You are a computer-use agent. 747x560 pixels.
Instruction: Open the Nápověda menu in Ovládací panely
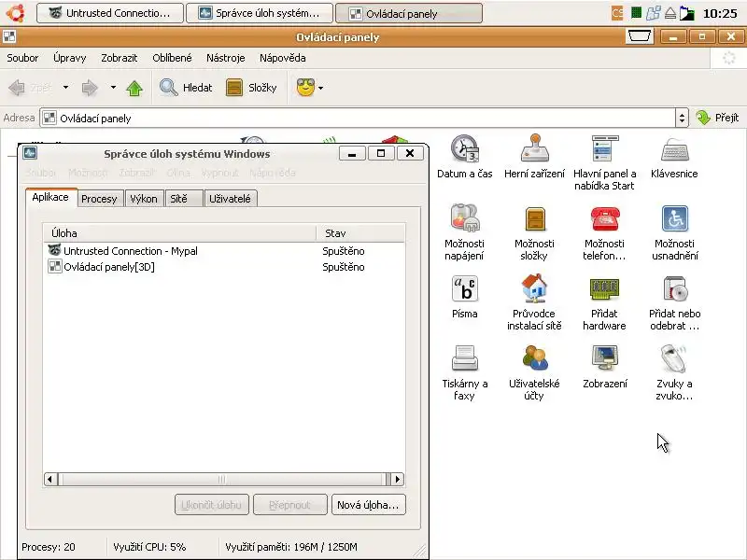283,58
